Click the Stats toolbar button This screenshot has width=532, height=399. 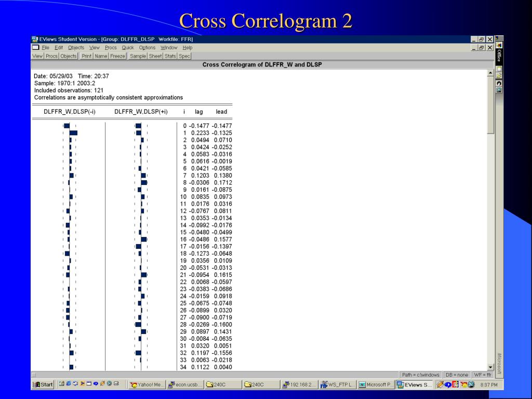(x=170, y=56)
